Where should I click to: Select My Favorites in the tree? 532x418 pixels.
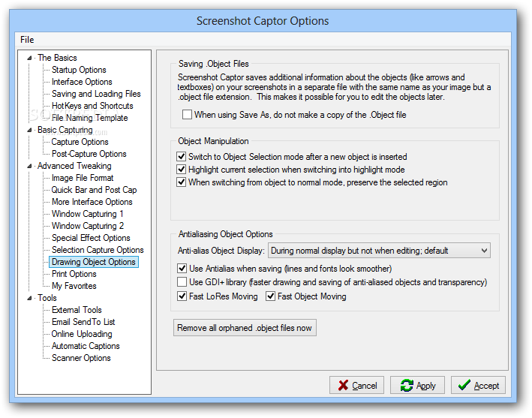[x=74, y=286]
